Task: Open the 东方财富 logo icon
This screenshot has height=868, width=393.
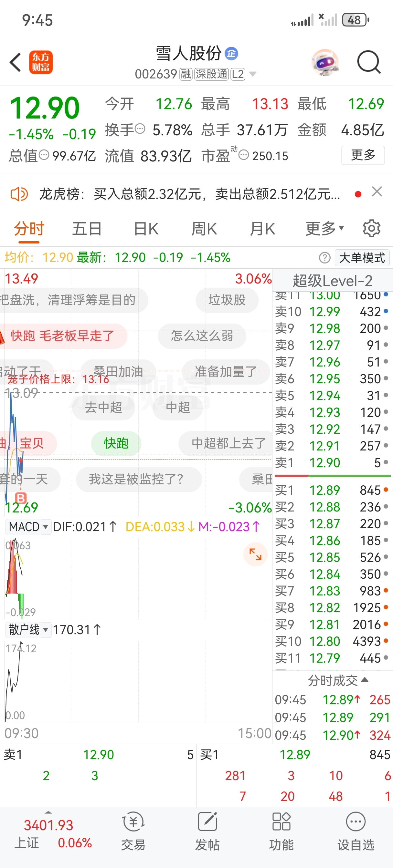Action: click(41, 62)
